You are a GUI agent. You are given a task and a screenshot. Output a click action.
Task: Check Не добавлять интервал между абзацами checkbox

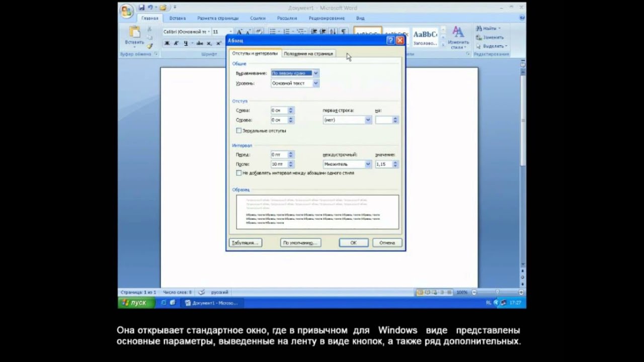click(238, 173)
